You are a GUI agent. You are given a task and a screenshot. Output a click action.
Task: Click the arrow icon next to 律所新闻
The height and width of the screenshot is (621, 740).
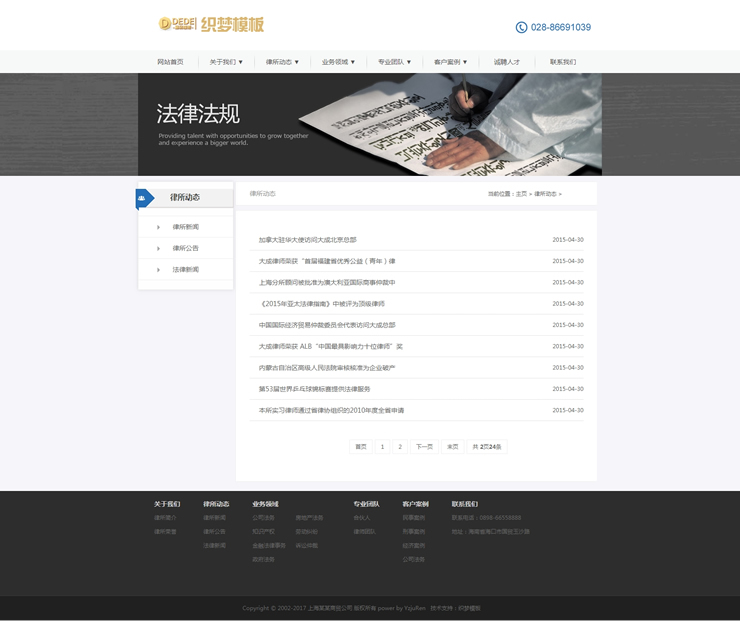click(158, 227)
